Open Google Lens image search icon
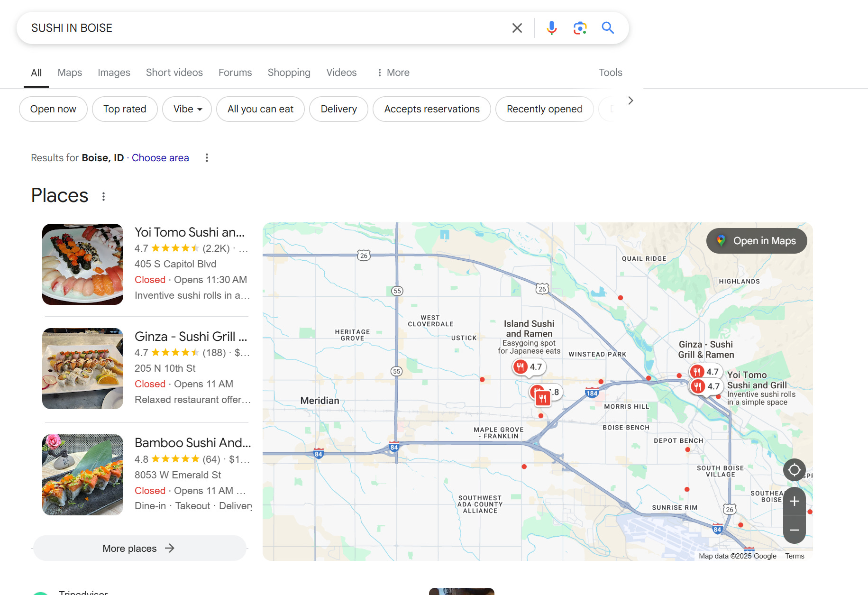 pos(580,28)
